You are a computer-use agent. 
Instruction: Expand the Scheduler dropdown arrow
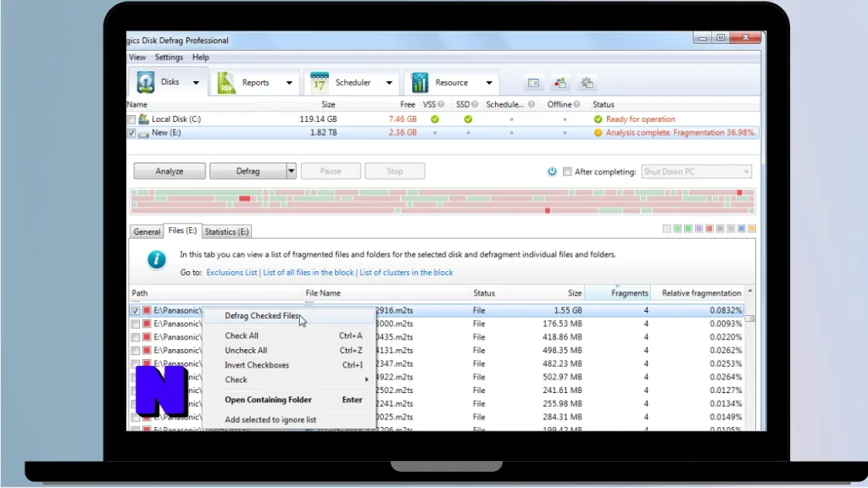pos(389,83)
